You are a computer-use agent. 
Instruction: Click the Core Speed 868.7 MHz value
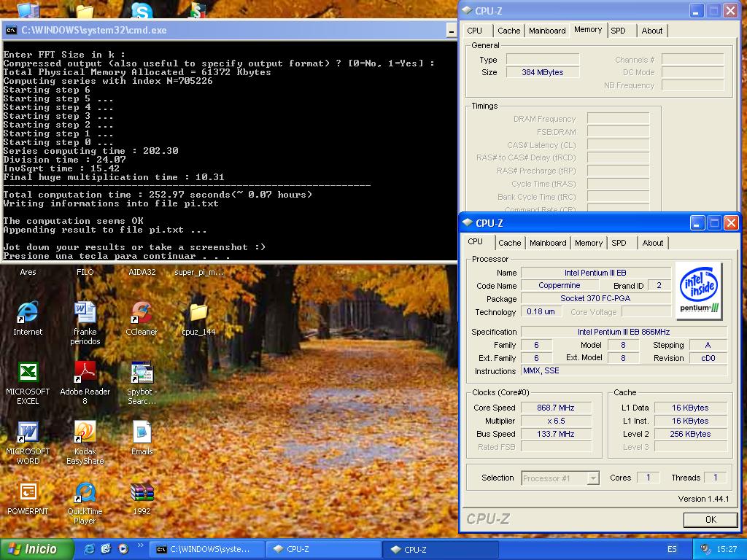coord(555,408)
